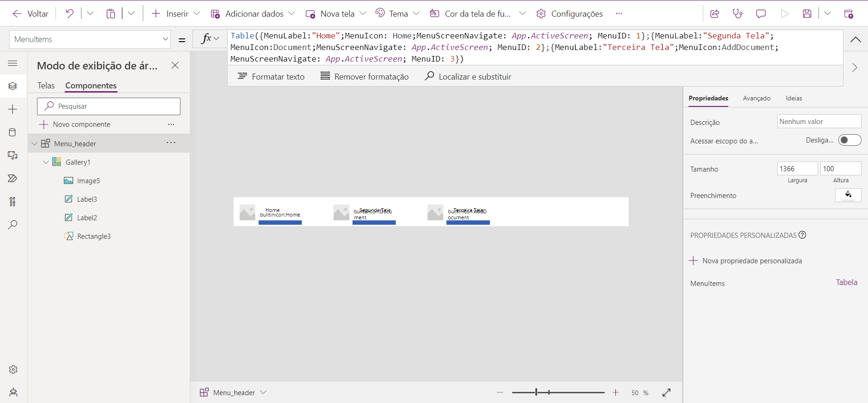Open Comments speech bubble icon
The width and height of the screenshot is (868, 403).
[761, 13]
